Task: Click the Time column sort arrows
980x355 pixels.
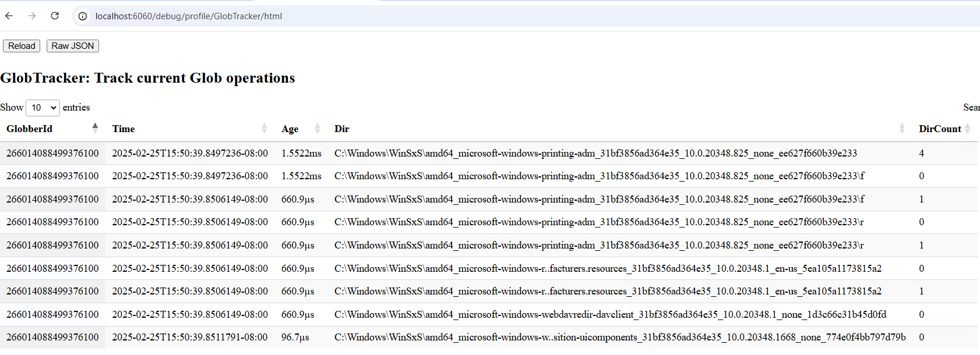Action: (265, 128)
